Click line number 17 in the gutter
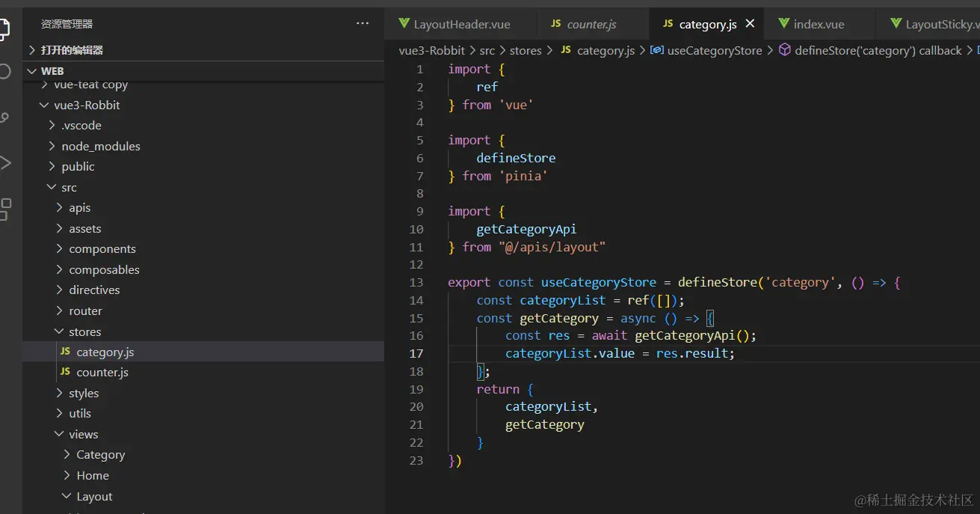The height and width of the screenshot is (514, 980). pyautogui.click(x=416, y=354)
